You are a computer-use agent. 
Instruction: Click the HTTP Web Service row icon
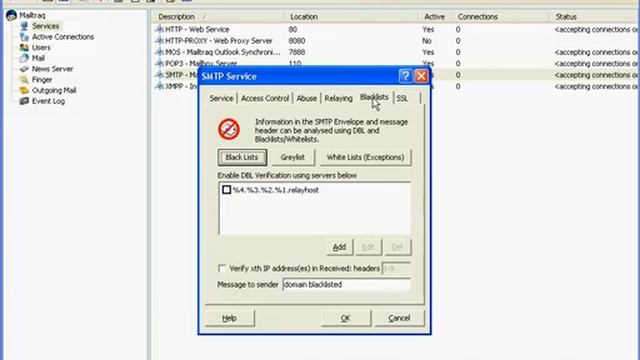tap(160, 29)
